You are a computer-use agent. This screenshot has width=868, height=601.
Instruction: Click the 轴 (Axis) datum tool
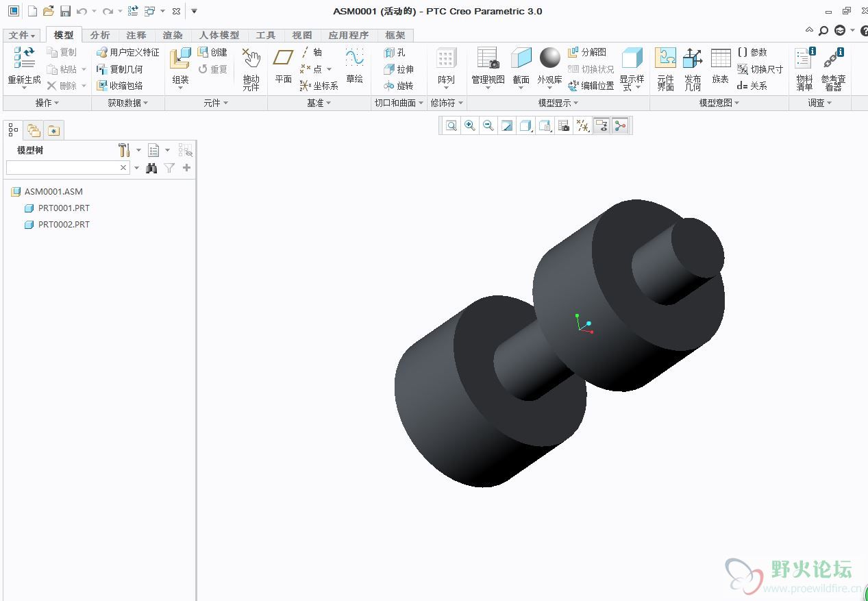pos(312,52)
